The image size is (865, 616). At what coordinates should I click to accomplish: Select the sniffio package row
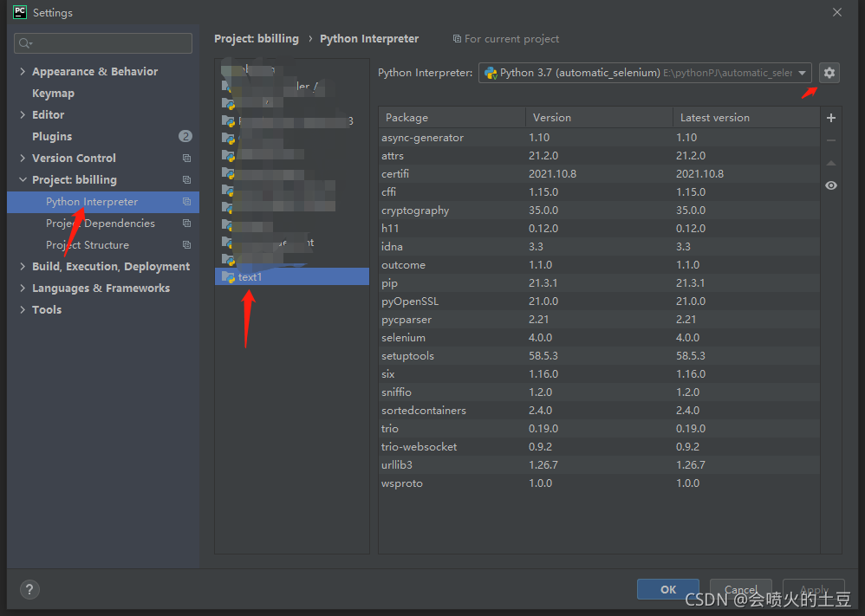tap(599, 392)
